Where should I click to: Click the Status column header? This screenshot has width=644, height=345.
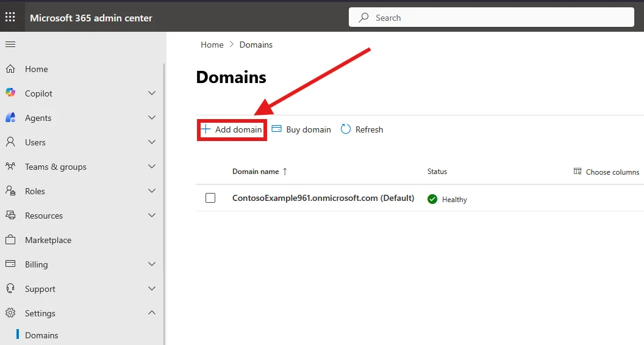pos(437,172)
